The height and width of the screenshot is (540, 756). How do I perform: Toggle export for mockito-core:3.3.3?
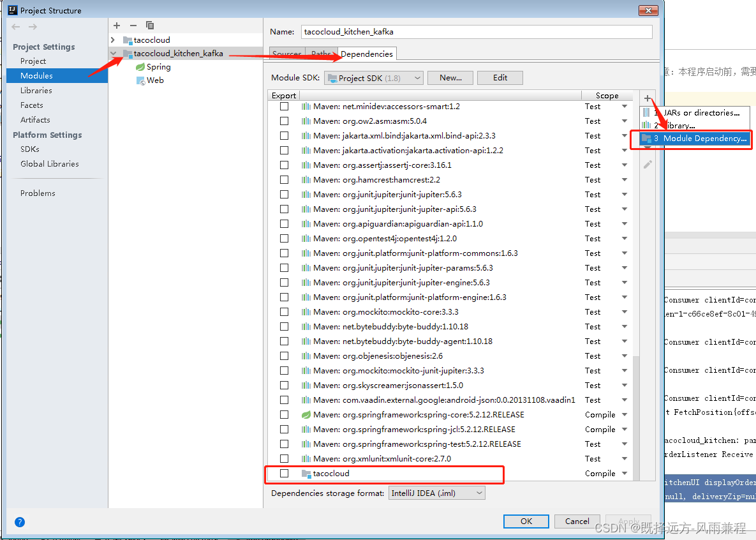(285, 311)
